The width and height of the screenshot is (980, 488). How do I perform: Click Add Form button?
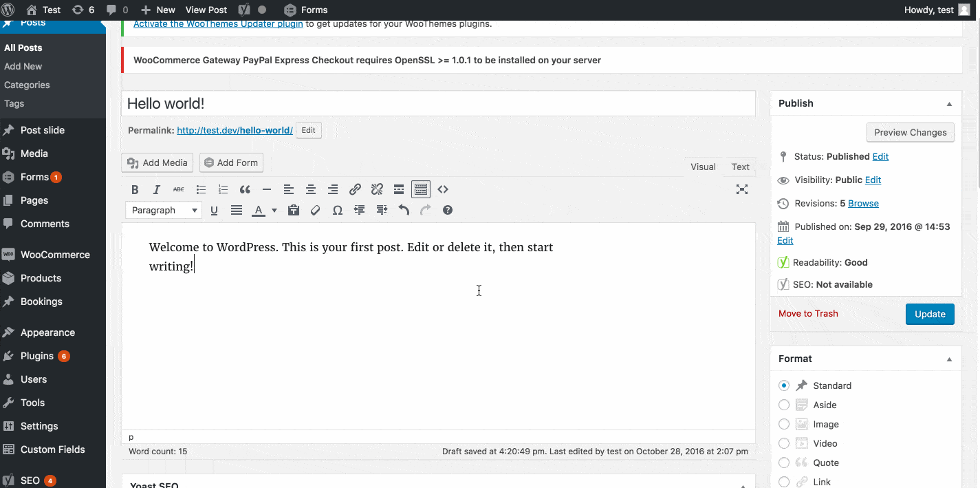click(x=231, y=162)
